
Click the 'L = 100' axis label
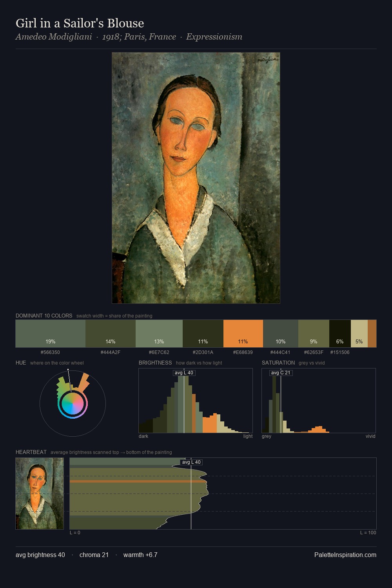tap(368, 533)
